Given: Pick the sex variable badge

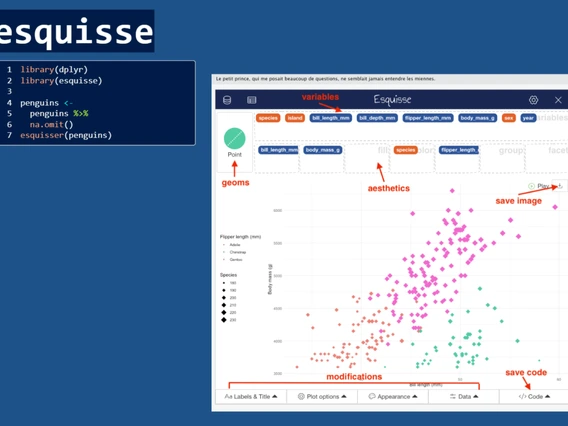Looking at the screenshot, I should [509, 118].
